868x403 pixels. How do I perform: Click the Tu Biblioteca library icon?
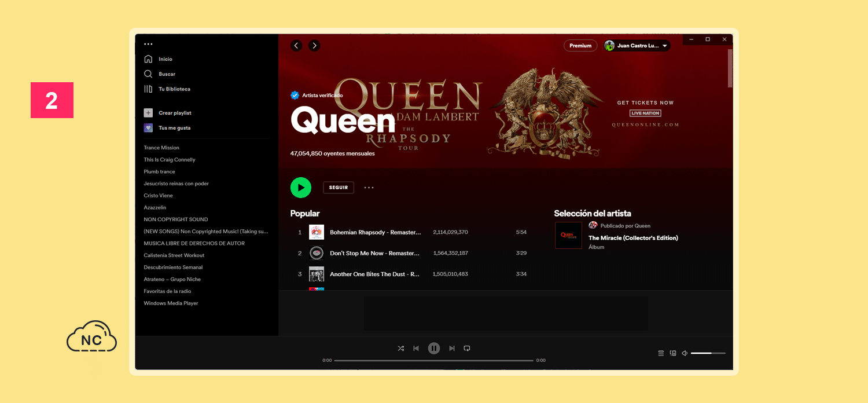pyautogui.click(x=148, y=89)
